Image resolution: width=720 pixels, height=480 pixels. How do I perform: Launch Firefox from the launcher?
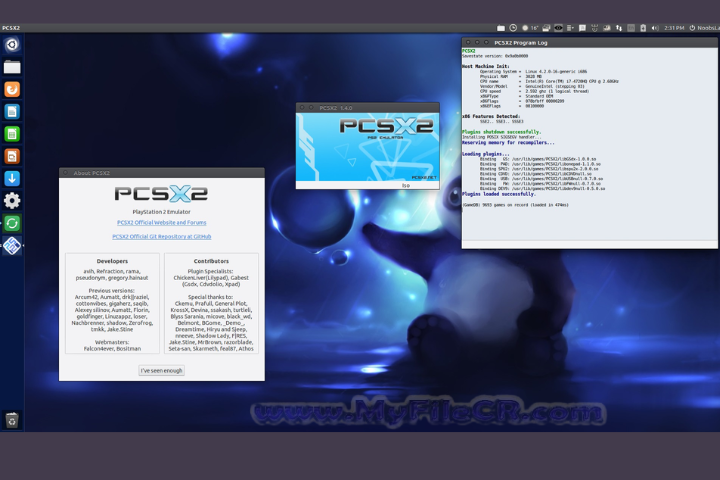(12, 89)
